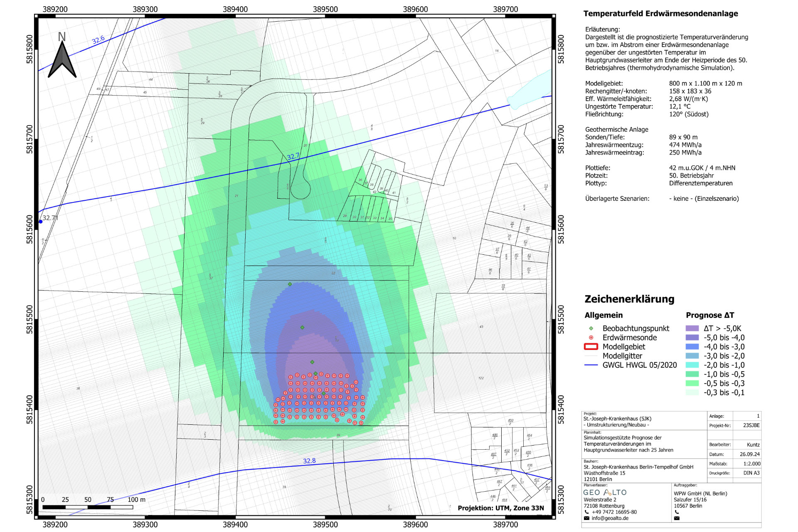Click the northernmost green observation point on the map
The width and height of the screenshot is (798, 532).
tap(290, 284)
